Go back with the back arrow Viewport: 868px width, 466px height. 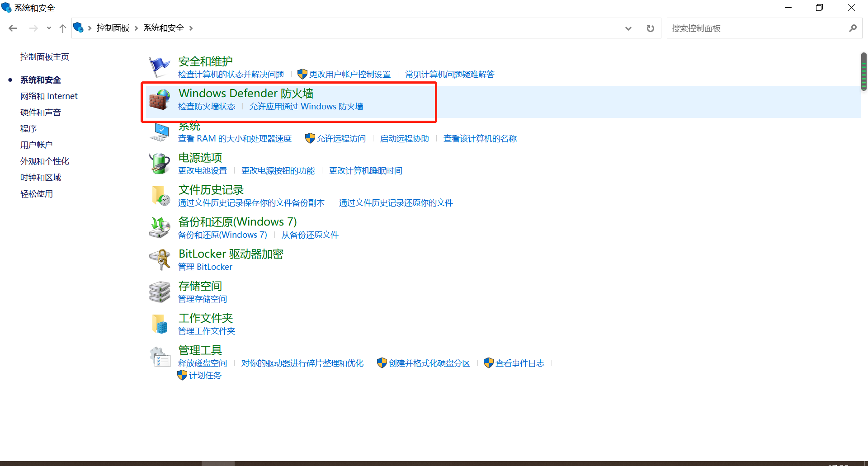tap(13, 28)
